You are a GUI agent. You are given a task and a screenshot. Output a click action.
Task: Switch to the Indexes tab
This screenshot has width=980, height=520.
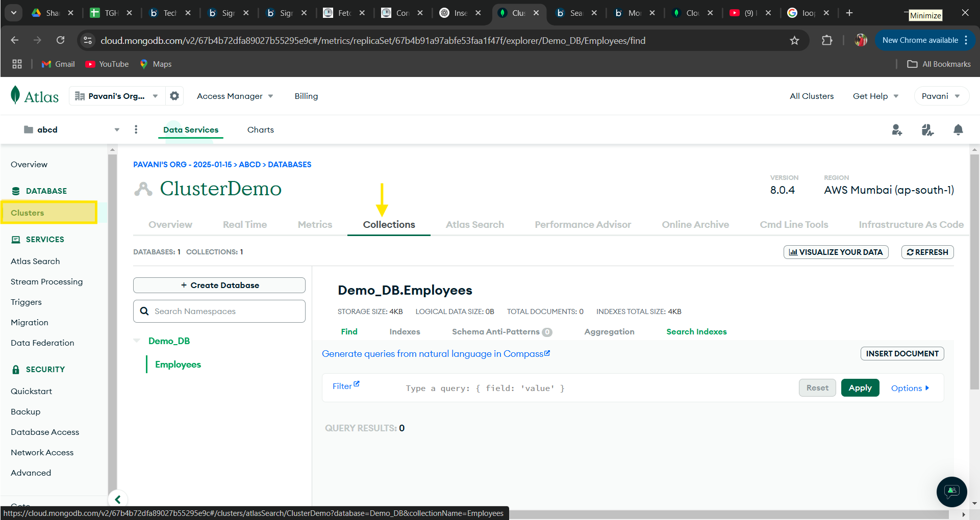(x=405, y=331)
